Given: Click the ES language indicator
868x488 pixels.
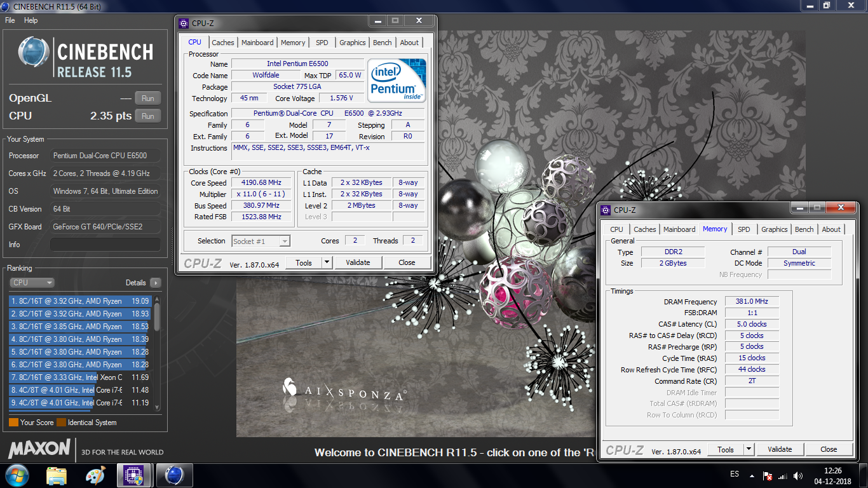Looking at the screenshot, I should [735, 475].
